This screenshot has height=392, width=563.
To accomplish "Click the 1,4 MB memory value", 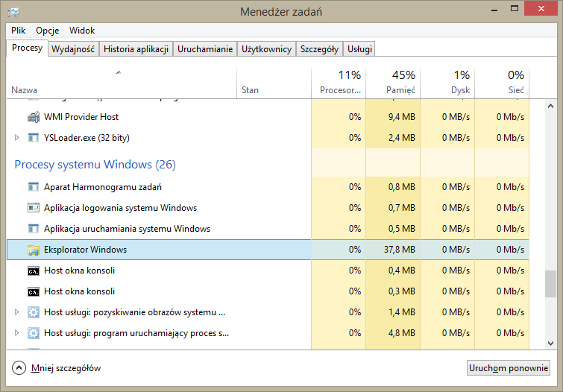I will (402, 312).
